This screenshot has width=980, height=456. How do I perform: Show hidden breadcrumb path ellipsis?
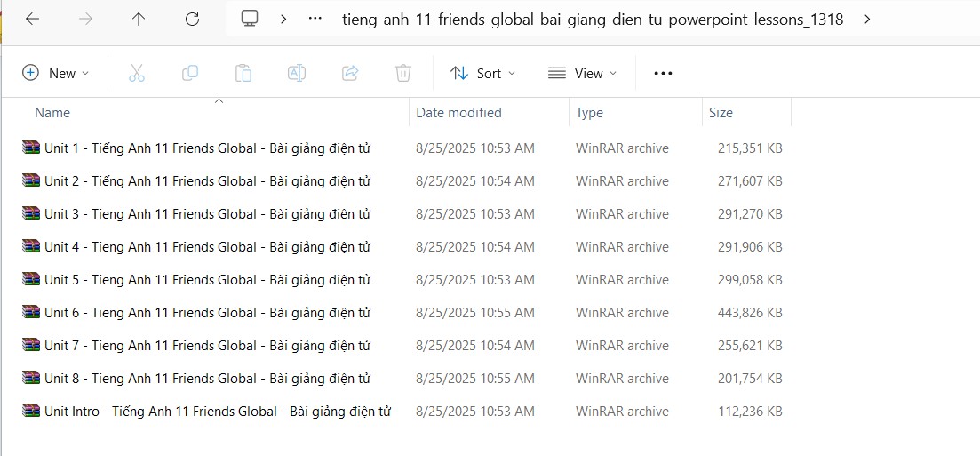coord(315,20)
